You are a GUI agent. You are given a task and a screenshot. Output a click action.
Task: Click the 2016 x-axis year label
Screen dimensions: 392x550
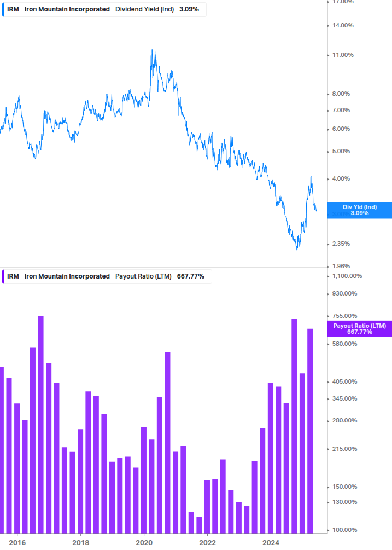tap(17, 543)
